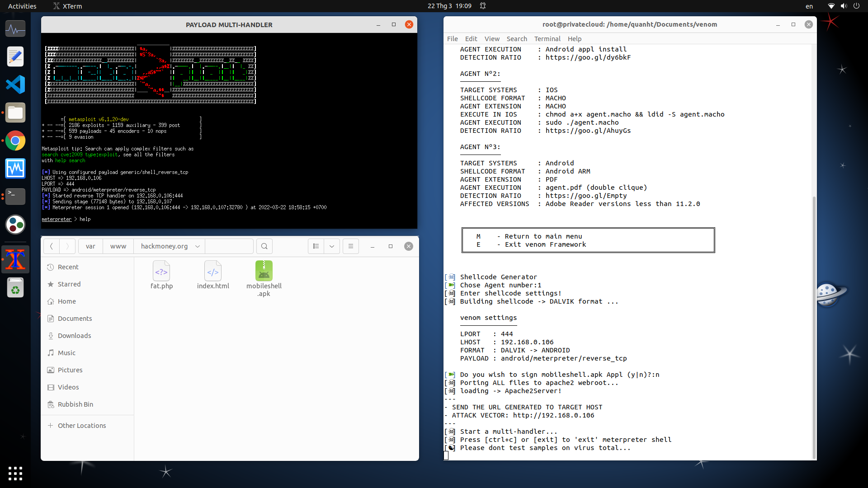The width and height of the screenshot is (868, 488).
Task: Open Recent in Files sidebar
Action: coord(88,267)
